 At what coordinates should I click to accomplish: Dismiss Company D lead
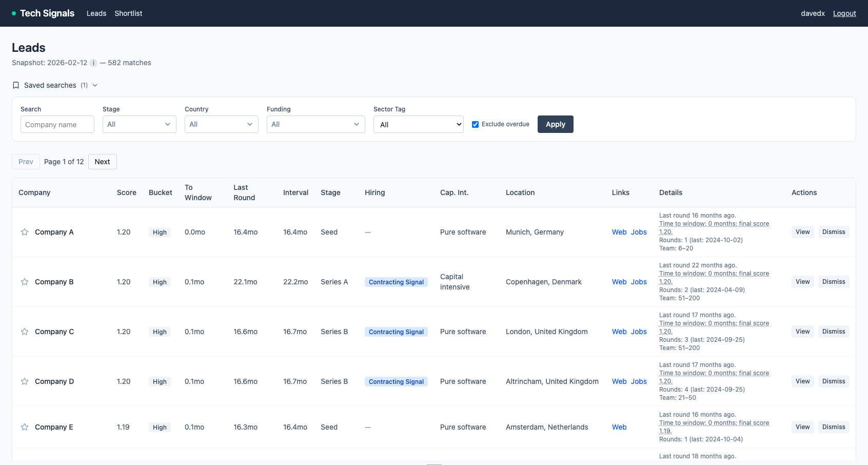[x=834, y=381]
